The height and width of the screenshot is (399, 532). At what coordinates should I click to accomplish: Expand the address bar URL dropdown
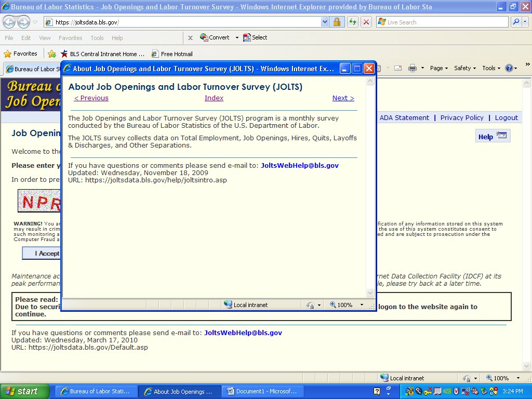coord(325,22)
